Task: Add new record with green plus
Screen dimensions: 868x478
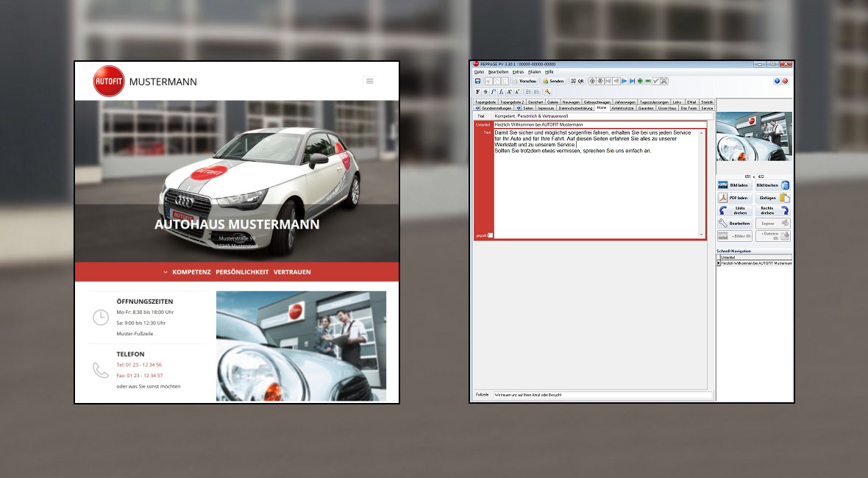Action: click(640, 81)
